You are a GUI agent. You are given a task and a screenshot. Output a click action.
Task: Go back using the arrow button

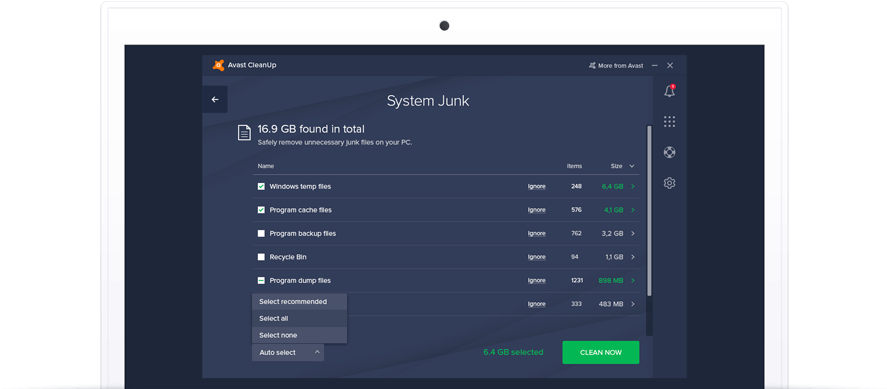pos(215,100)
